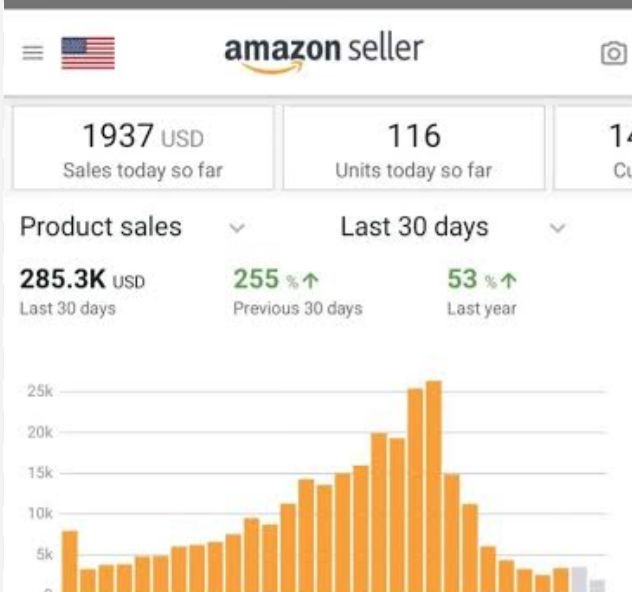Tap green up arrow beside 53%
The width and height of the screenshot is (632, 592).
pyautogui.click(x=510, y=281)
